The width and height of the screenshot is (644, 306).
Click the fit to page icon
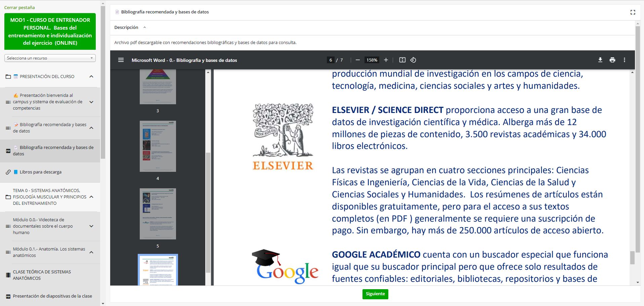click(x=402, y=60)
